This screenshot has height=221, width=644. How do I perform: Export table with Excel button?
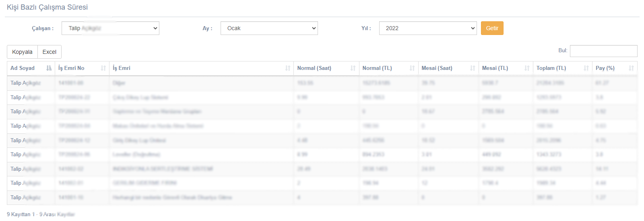point(50,52)
